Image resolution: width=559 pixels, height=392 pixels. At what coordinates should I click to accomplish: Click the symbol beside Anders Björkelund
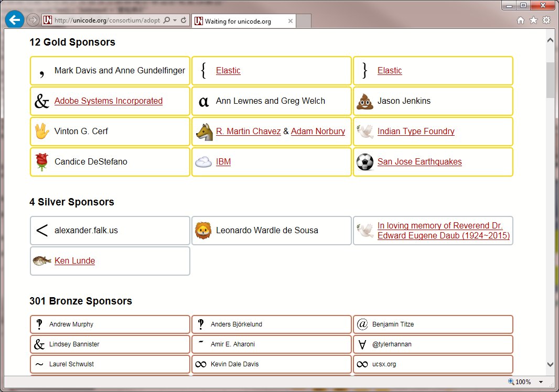[201, 324]
